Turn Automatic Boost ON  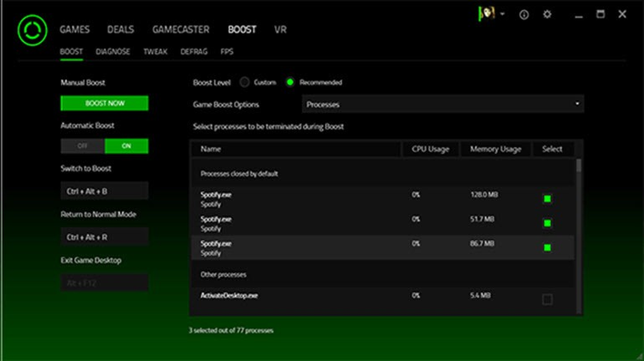[127, 146]
